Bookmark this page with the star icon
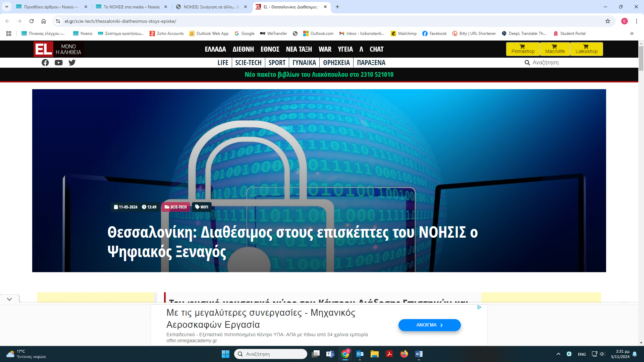 point(608,21)
